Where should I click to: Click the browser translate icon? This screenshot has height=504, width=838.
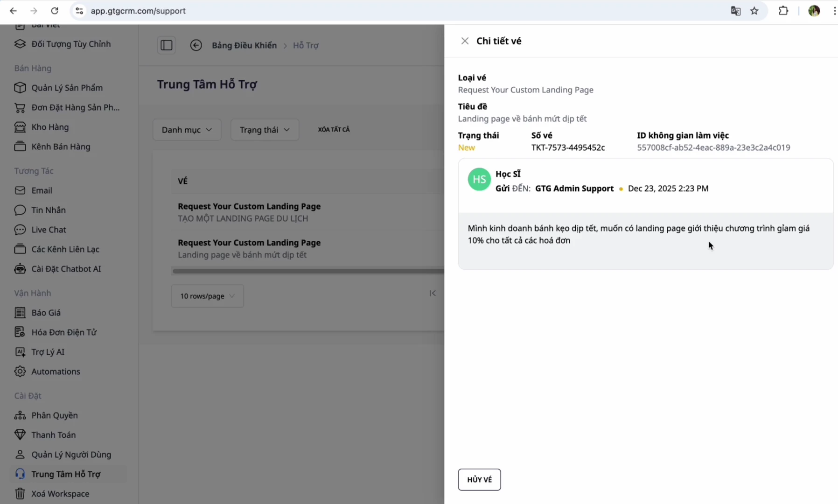pos(735,11)
